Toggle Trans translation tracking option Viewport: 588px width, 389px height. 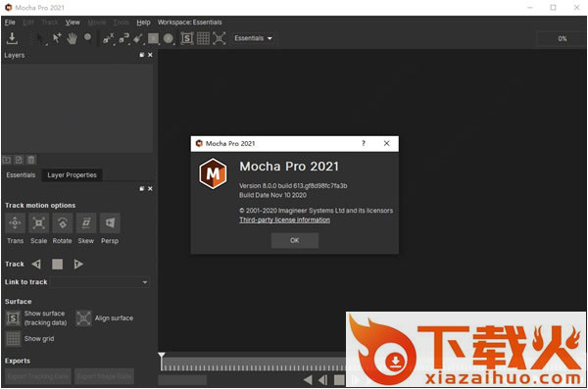(x=15, y=223)
